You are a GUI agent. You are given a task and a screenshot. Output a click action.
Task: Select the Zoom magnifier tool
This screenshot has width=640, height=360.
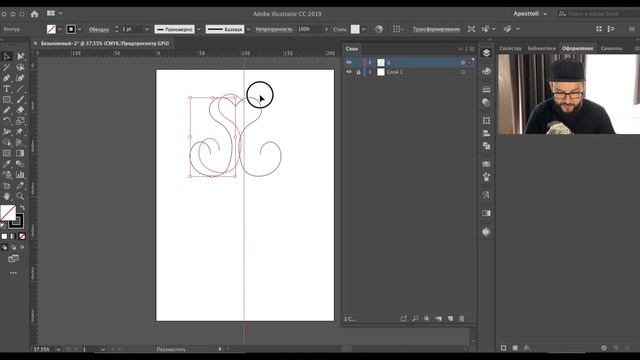(x=20, y=196)
